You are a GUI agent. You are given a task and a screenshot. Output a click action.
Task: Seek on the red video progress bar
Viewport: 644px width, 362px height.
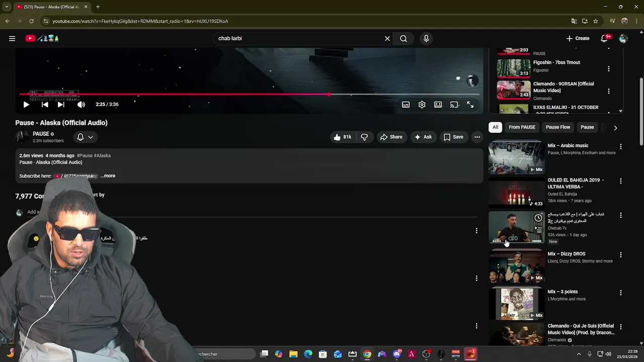click(250, 94)
